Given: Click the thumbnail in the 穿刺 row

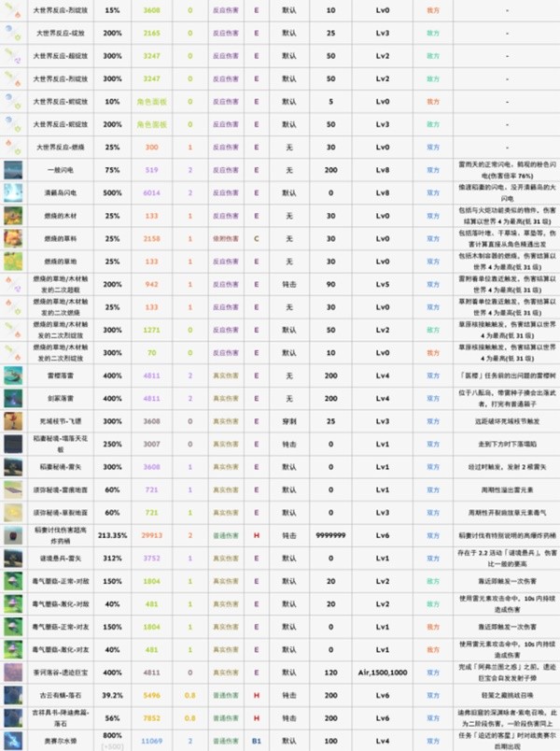Looking at the screenshot, I should click(x=13, y=421).
